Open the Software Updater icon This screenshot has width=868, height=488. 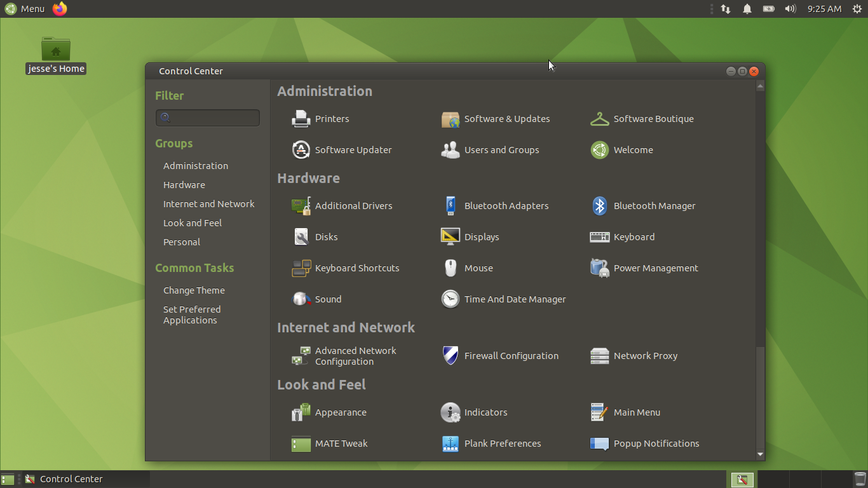301,150
